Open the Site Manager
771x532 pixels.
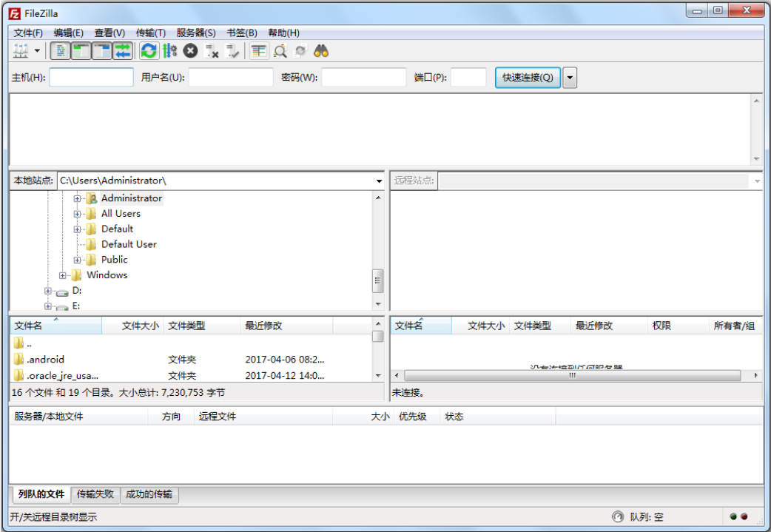[x=18, y=51]
